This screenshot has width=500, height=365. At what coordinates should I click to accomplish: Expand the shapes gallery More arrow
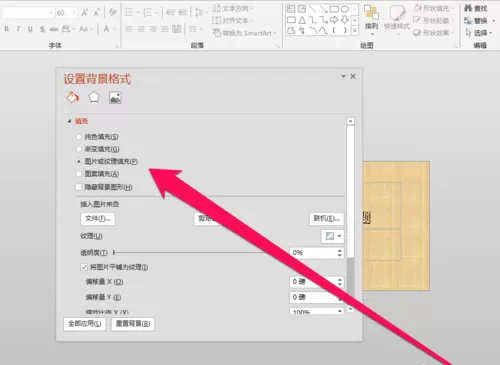355,31
